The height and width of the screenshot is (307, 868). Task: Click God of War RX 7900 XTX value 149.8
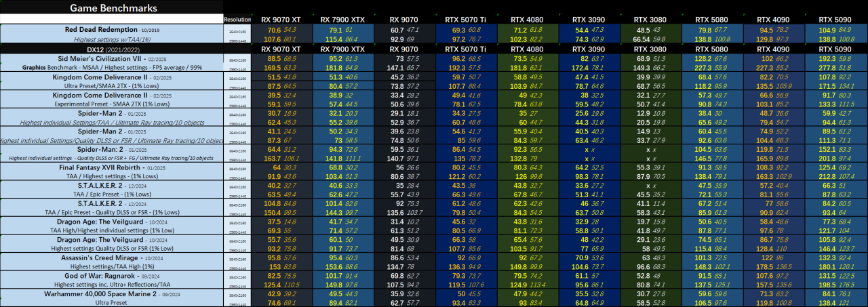pos(334,285)
